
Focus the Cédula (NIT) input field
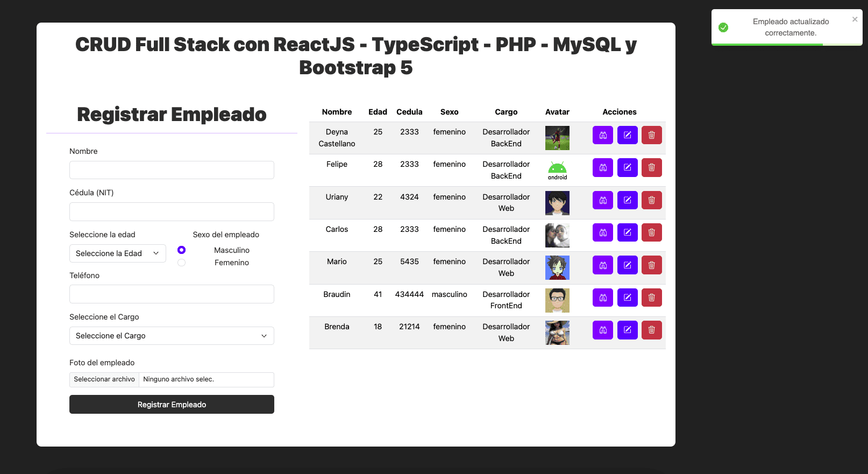pos(172,211)
